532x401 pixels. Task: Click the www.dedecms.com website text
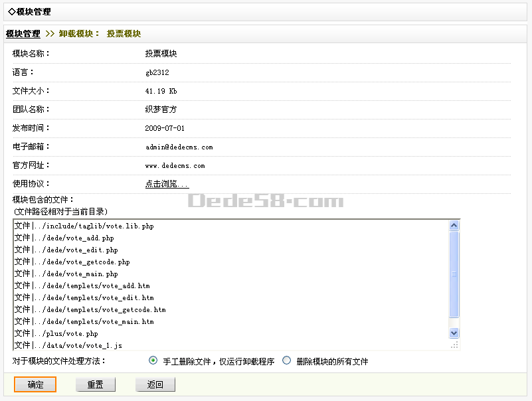click(175, 165)
